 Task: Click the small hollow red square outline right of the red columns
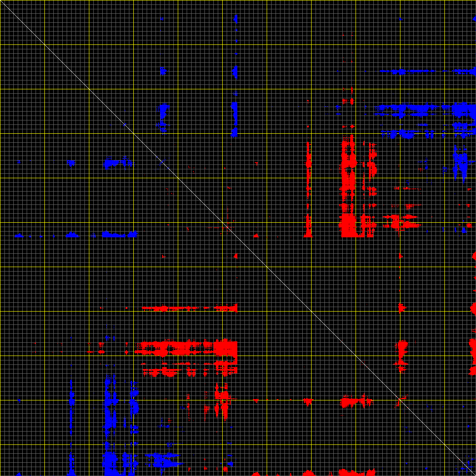tap(402, 225)
